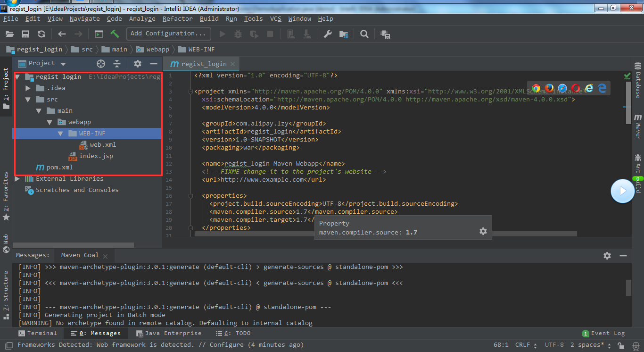
Task: Change UTF-8 encoding in status bar
Action: tap(554, 345)
